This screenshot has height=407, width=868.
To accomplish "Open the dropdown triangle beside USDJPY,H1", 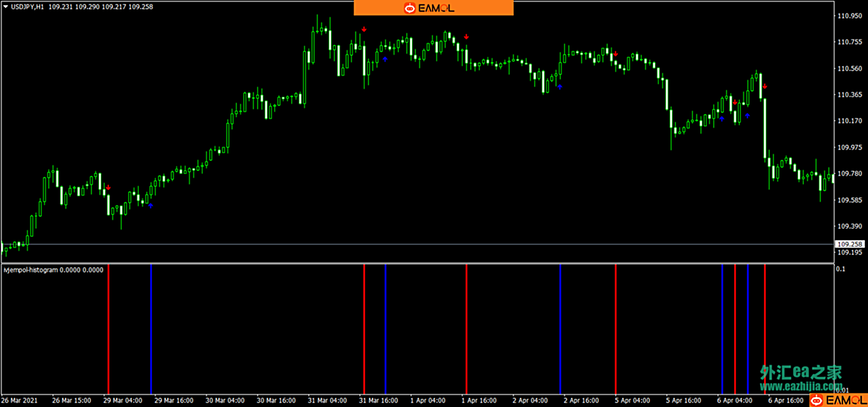I will point(5,7).
